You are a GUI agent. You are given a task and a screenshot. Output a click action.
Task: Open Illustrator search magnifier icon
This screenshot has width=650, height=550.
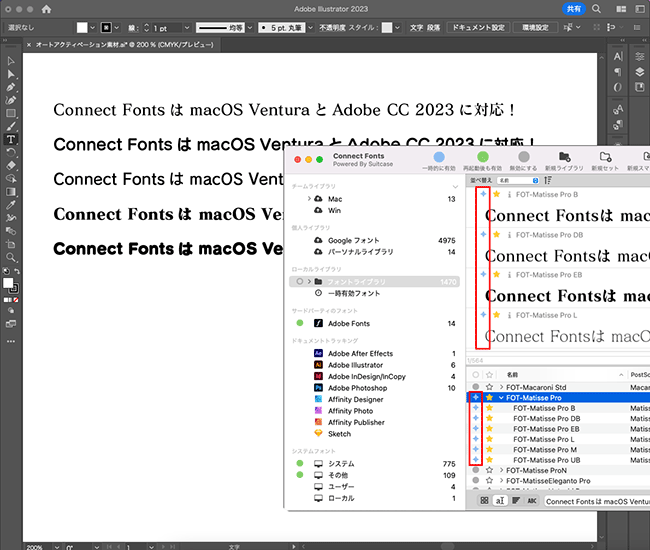pyautogui.click(x=596, y=9)
